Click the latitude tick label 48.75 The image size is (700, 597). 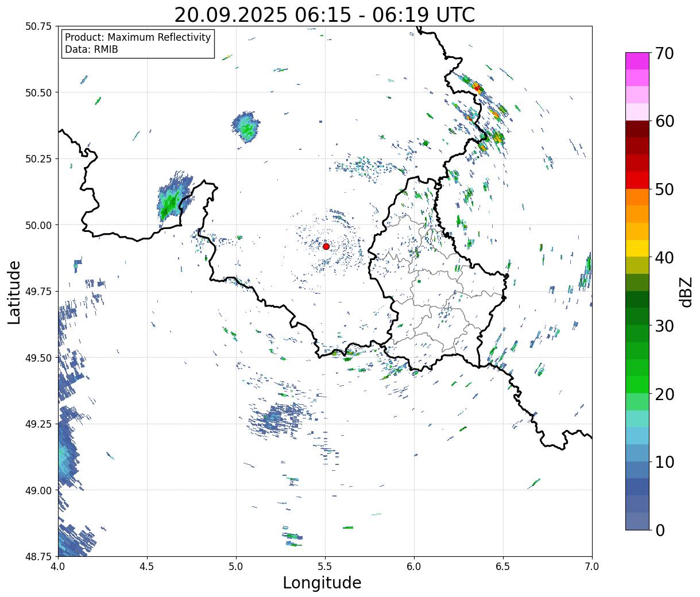point(38,557)
